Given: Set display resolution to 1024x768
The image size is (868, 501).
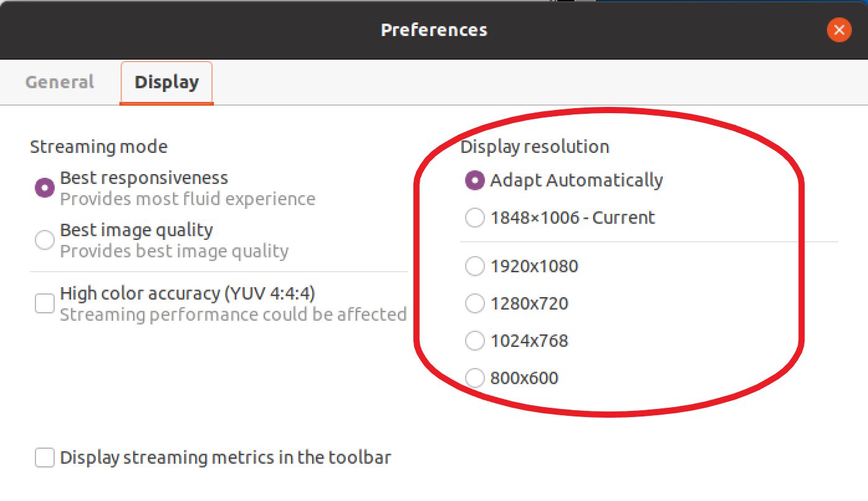Looking at the screenshot, I should (x=474, y=341).
